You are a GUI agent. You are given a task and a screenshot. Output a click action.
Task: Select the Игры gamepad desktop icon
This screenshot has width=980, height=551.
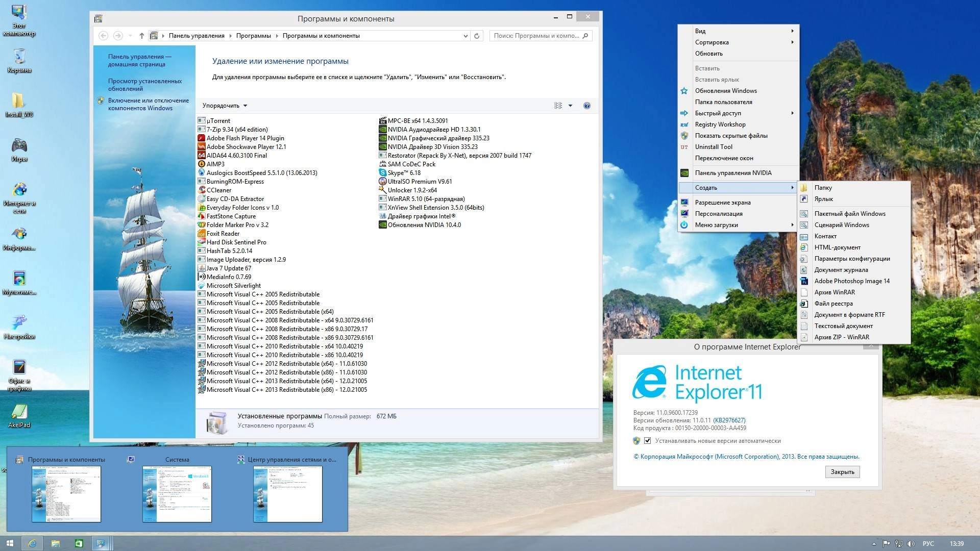19,149
